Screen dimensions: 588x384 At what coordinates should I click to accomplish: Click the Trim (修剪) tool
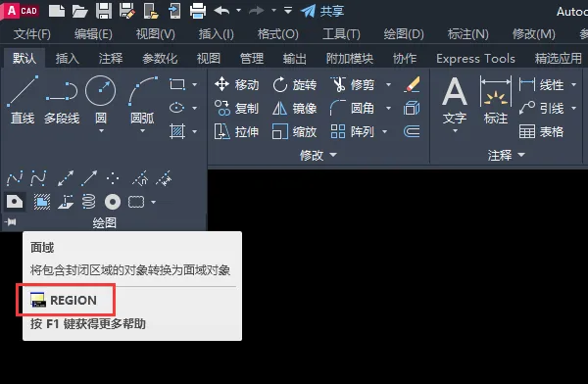click(353, 84)
